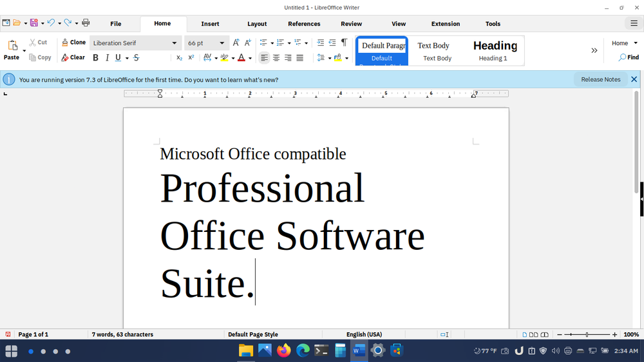The height and width of the screenshot is (362, 644).
Task: Apply red font color
Action: point(241,58)
